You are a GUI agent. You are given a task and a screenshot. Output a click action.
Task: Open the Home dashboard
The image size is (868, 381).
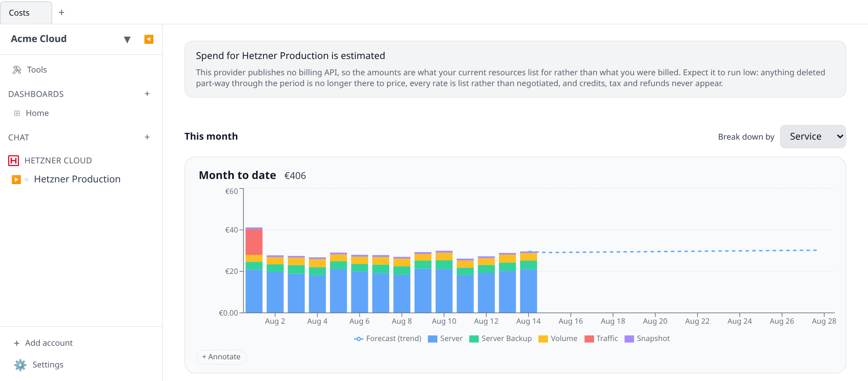(37, 113)
